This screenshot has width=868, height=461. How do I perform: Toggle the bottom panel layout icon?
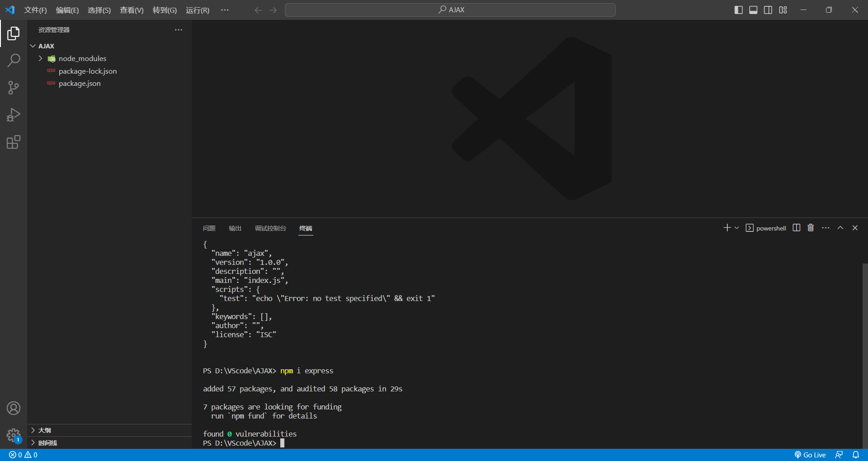[x=753, y=10]
